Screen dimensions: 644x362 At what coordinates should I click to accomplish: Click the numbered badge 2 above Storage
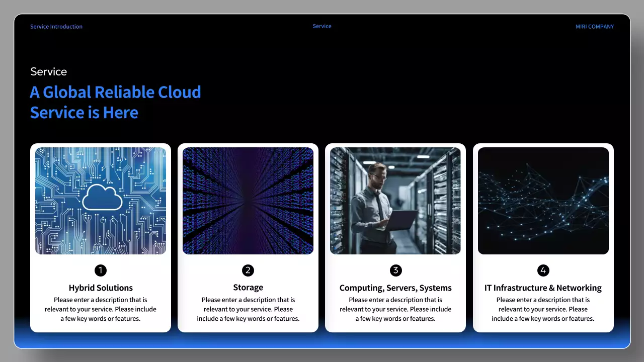pos(248,270)
